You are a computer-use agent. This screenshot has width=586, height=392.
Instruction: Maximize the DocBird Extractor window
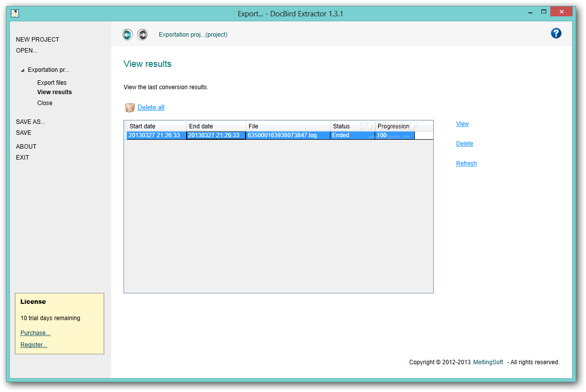pos(544,12)
